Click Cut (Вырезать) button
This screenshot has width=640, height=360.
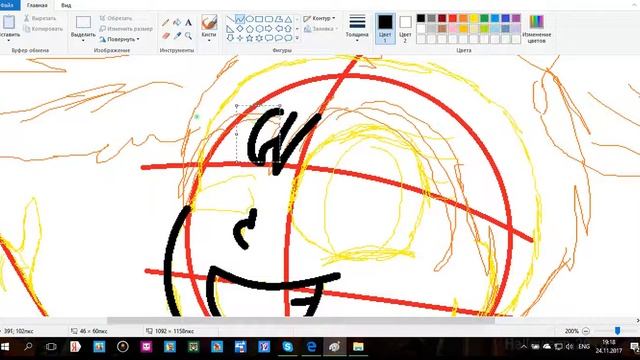click(x=40, y=18)
